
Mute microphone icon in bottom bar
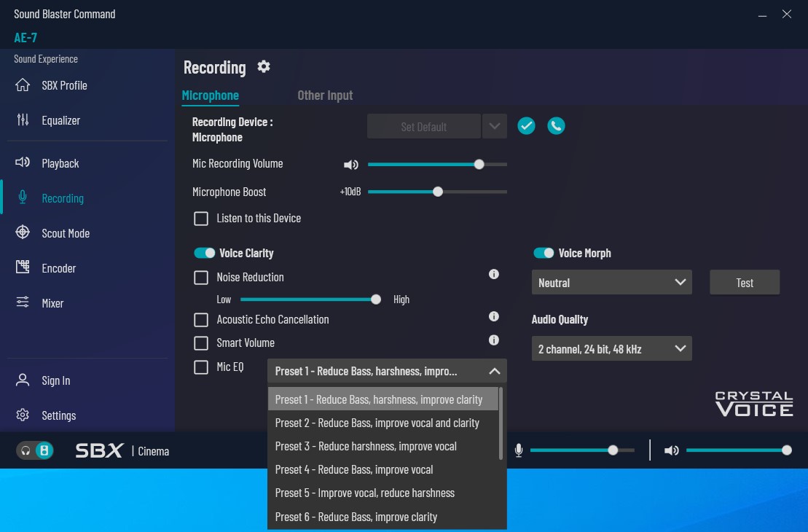point(519,450)
